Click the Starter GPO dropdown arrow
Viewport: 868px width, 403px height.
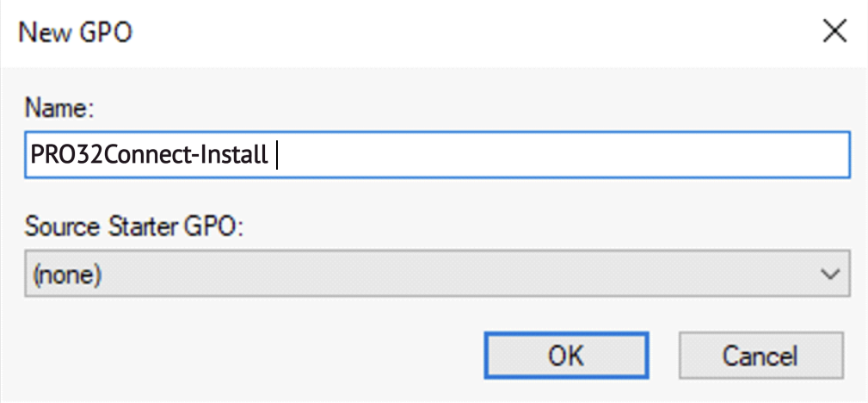(x=830, y=275)
